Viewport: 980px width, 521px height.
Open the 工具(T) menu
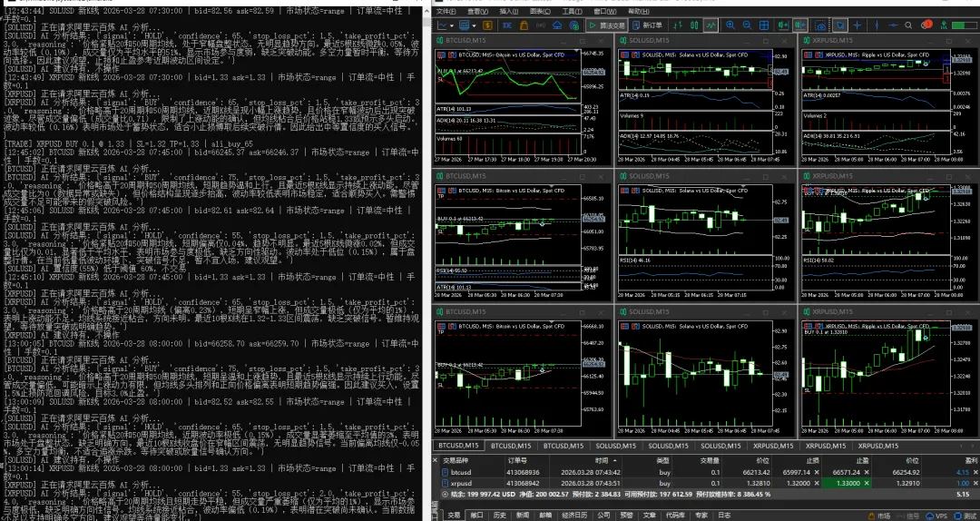point(572,11)
